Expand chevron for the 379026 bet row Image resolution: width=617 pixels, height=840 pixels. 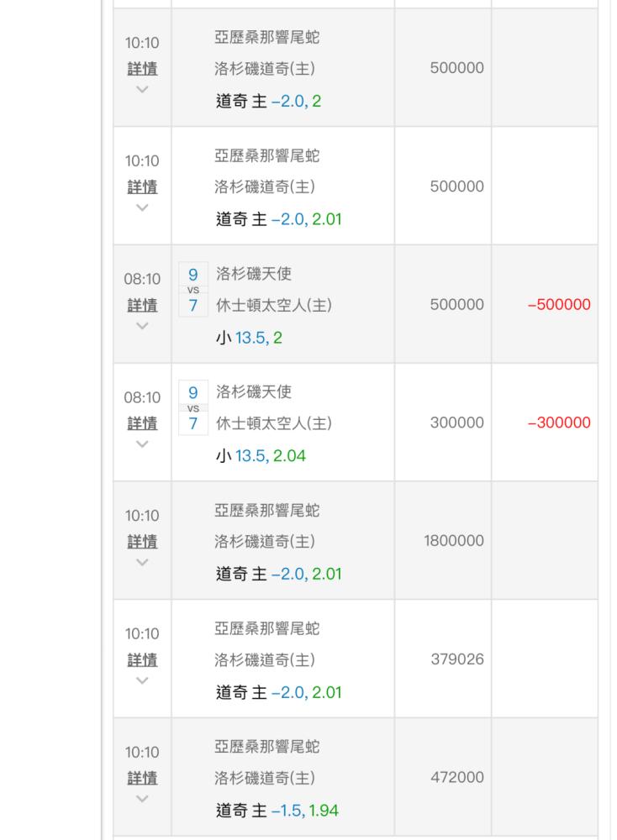(x=142, y=680)
